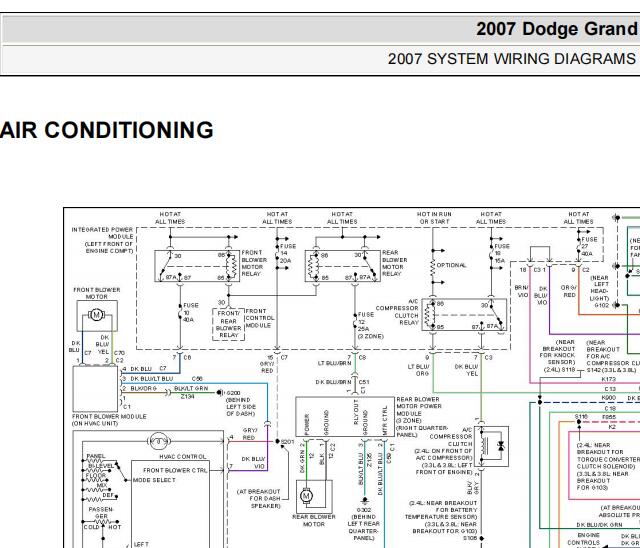The height and width of the screenshot is (548, 640).
Task: Click the "Z134" circuit label
Action: 187,396
